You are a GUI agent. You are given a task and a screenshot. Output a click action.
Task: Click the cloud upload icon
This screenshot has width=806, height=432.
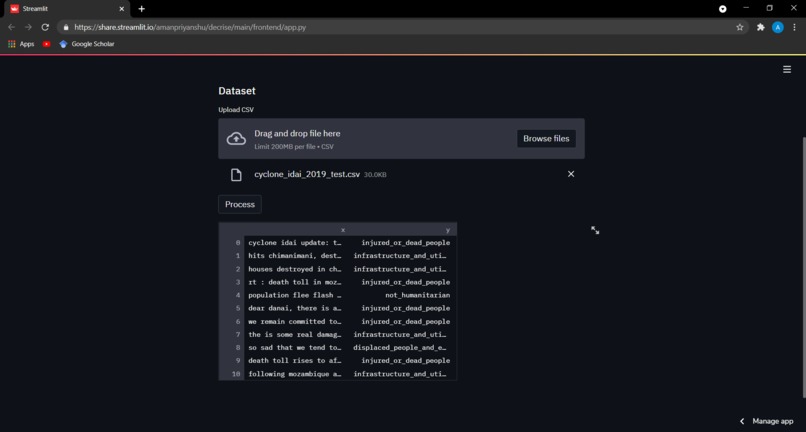click(236, 139)
